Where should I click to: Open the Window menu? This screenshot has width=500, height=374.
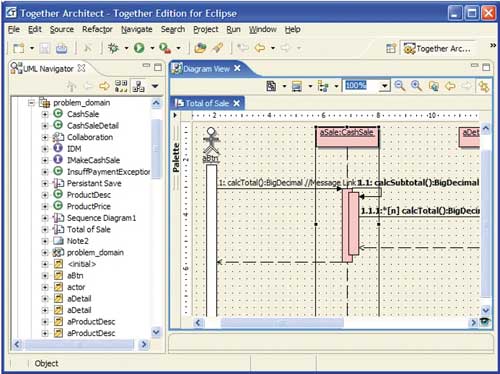click(263, 29)
